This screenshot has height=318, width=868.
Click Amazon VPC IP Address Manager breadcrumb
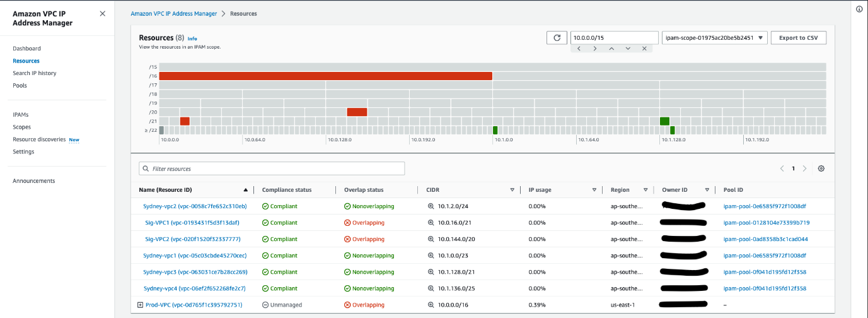pos(173,13)
